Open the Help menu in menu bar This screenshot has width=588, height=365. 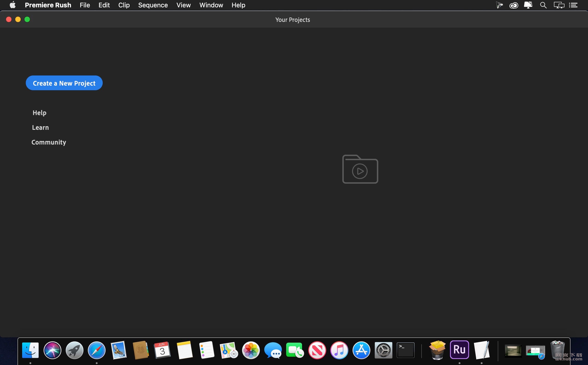tap(238, 5)
